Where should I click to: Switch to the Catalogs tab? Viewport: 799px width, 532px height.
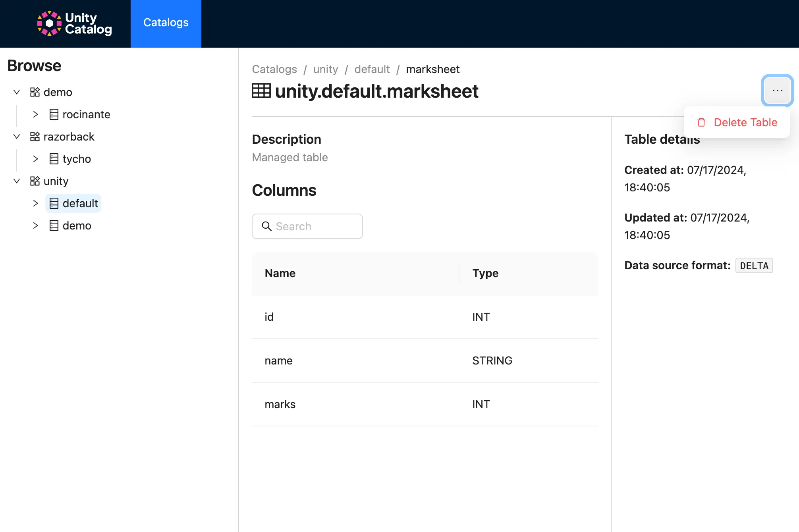[166, 23]
